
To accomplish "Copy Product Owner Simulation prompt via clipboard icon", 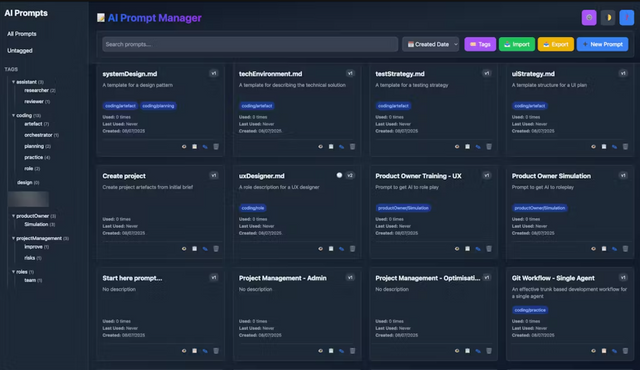I will click(604, 248).
